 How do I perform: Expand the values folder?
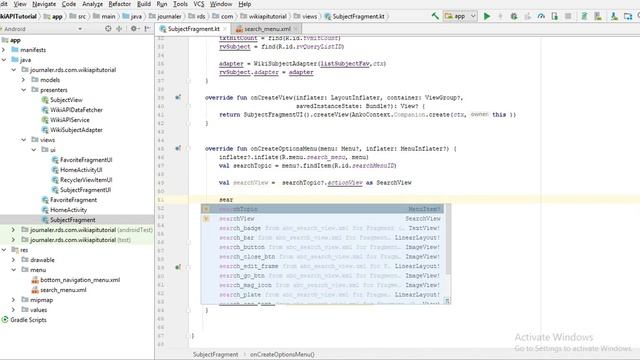pos(14,310)
